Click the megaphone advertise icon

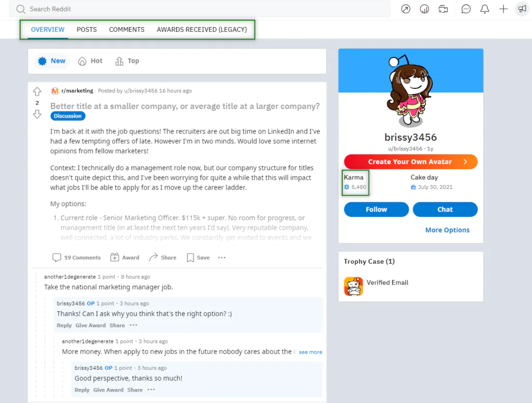[522, 9]
